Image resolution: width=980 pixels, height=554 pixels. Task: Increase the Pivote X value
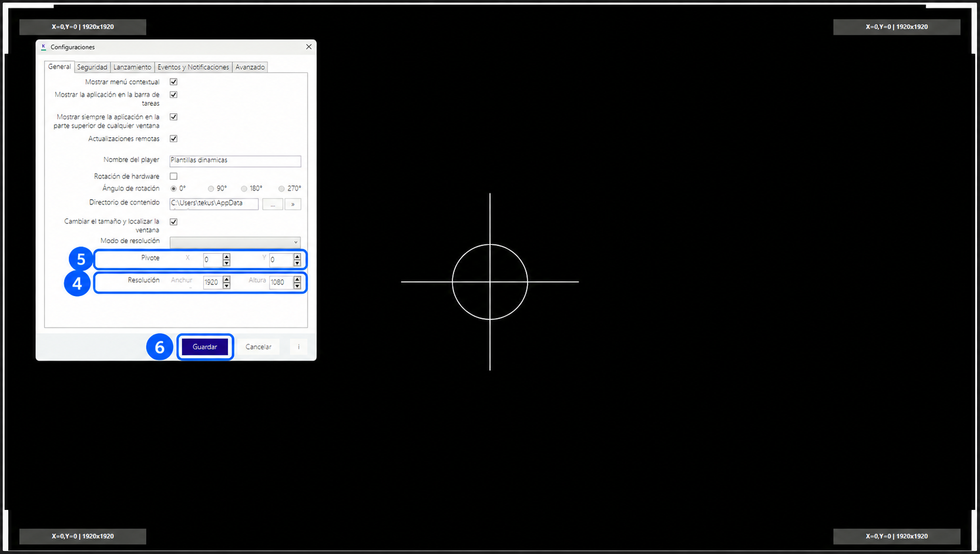point(227,257)
